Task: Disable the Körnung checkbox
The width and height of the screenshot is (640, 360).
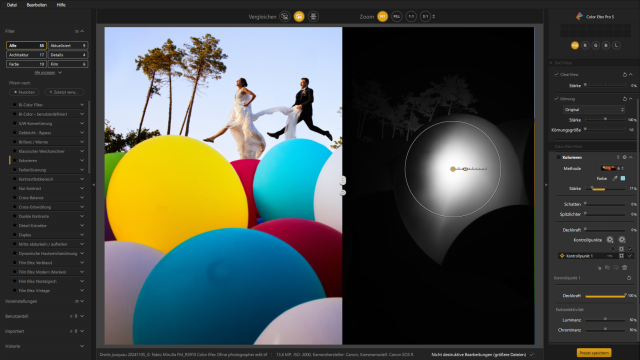Action: click(x=556, y=99)
